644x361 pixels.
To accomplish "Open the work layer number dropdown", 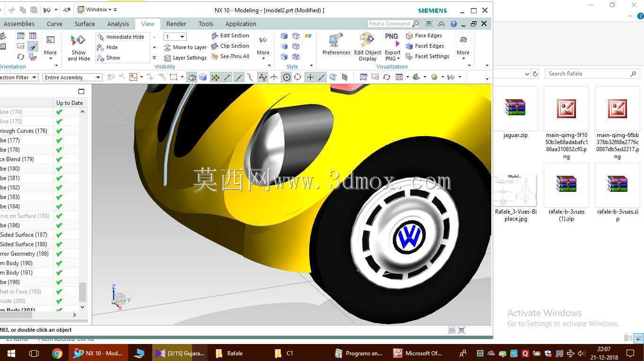I will pos(182,37).
